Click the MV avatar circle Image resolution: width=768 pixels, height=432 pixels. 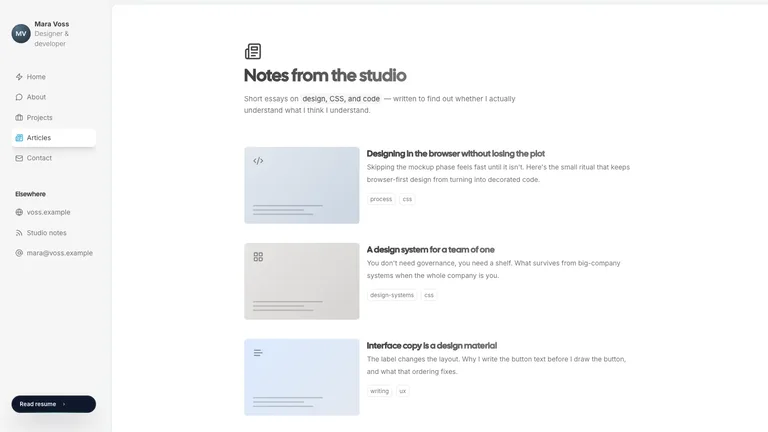click(21, 34)
